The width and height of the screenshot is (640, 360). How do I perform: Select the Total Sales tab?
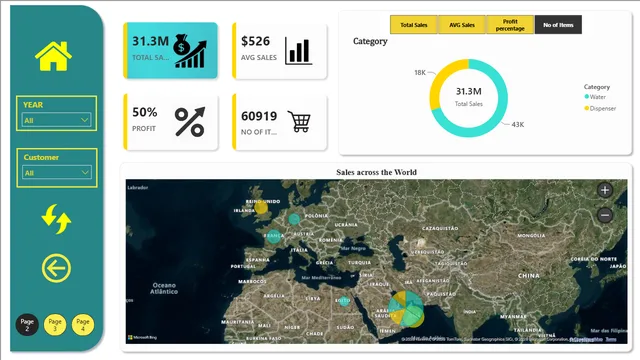pos(413,25)
